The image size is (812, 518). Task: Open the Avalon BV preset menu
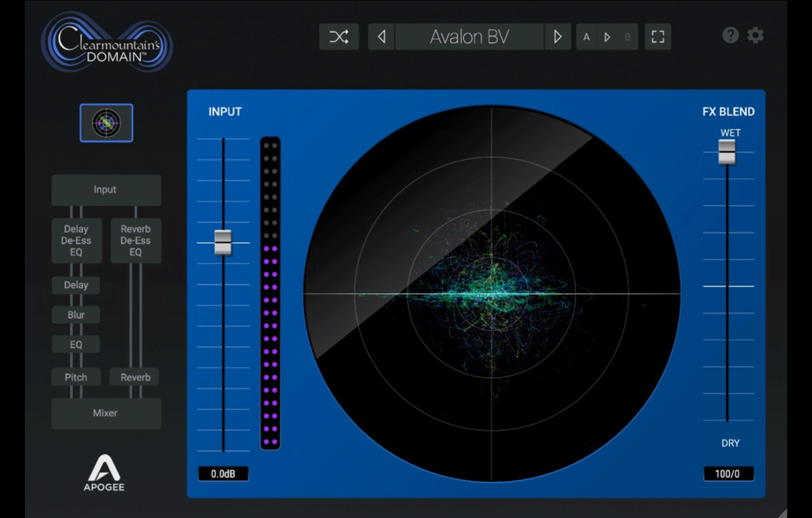pyautogui.click(x=469, y=37)
